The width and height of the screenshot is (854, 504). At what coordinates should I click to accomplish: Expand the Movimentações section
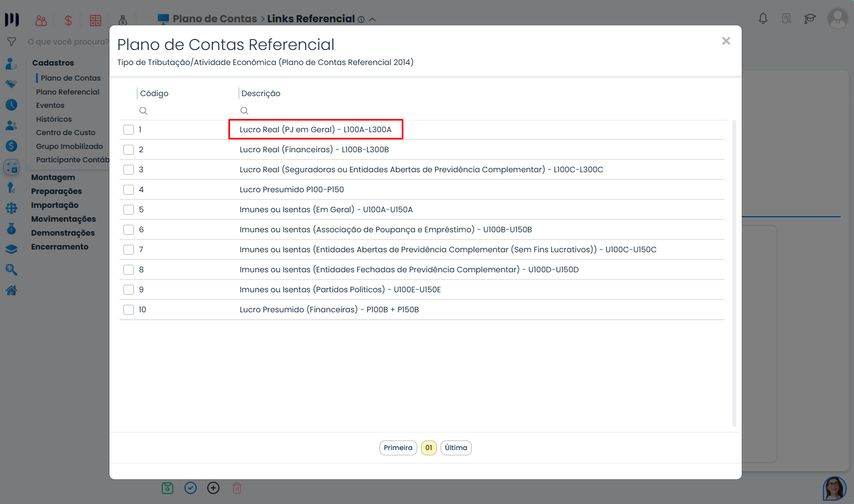[x=63, y=219]
